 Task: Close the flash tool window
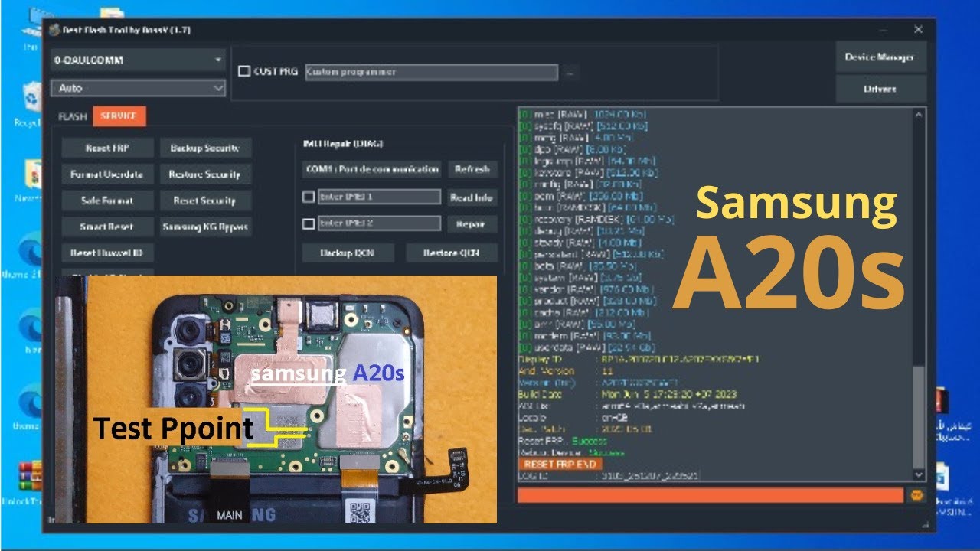click(x=918, y=30)
